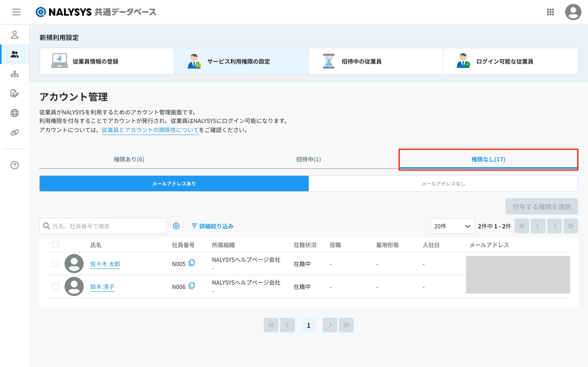Image resolution: width=588 pixels, height=367 pixels.
Task: Click the user profile avatar icon
Action: 573,12
